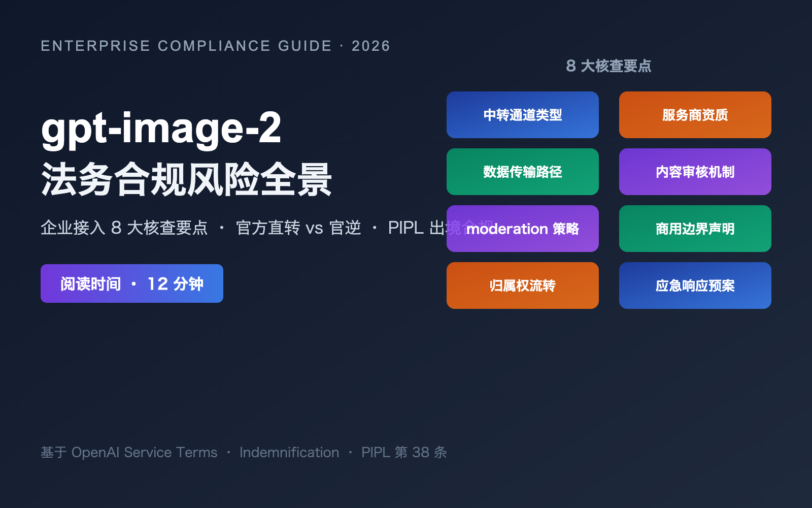Viewport: 812px width, 508px height.
Task: Click the 官方直转 vs 官逆 text
Action: tap(298, 228)
